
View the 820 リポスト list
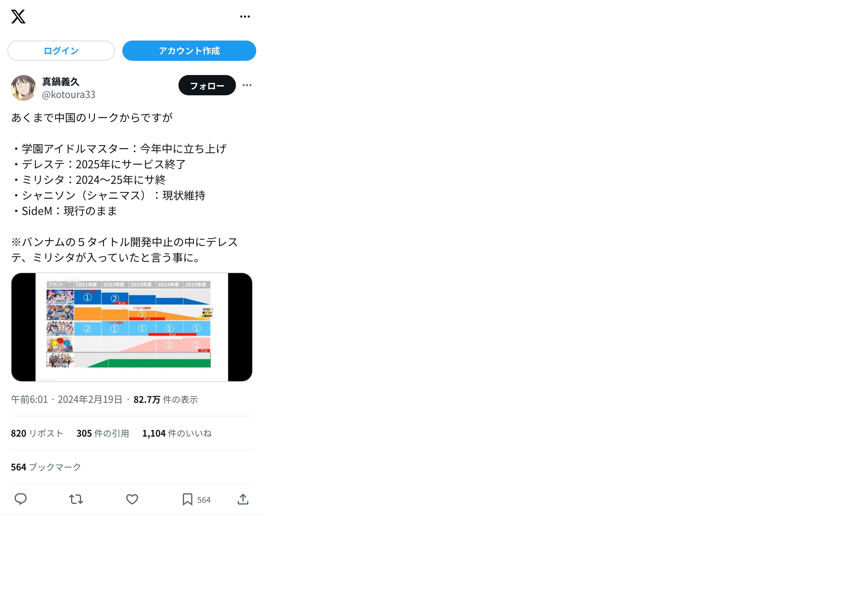(37, 434)
